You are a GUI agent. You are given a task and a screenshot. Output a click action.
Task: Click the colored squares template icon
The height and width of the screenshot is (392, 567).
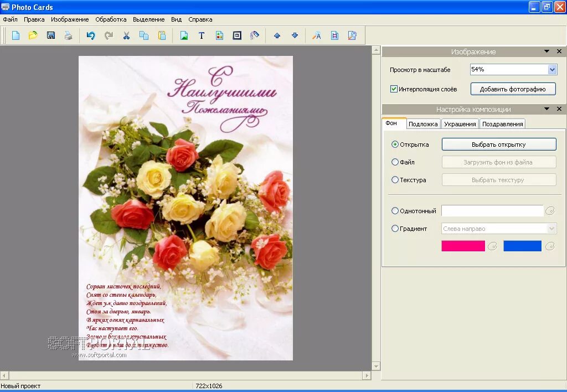click(219, 35)
